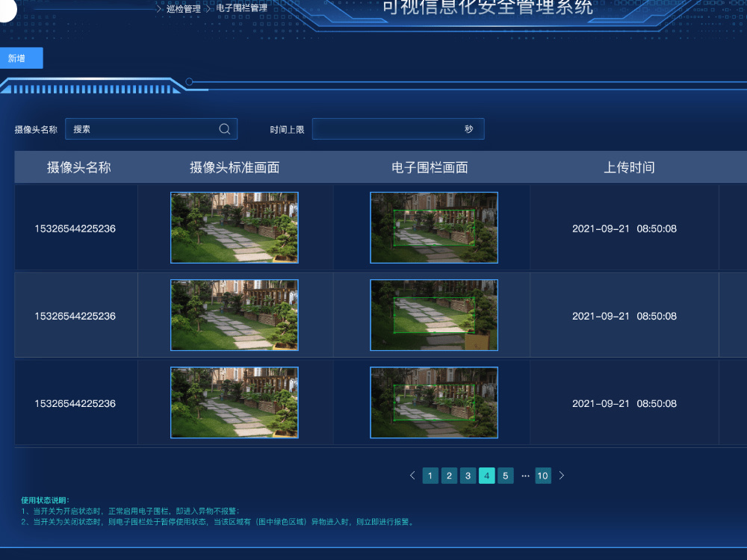Click 电子围栏画面 column header
The height and width of the screenshot is (560, 747).
430,167
